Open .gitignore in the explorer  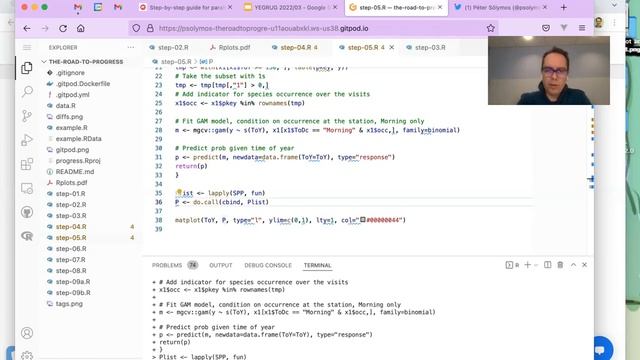click(x=70, y=73)
